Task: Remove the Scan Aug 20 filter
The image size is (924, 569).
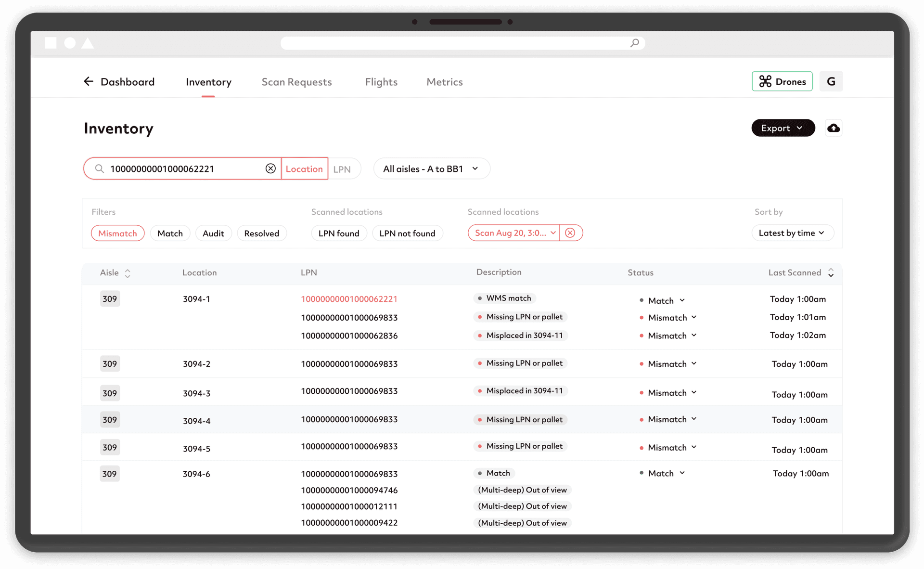Action: pos(570,233)
